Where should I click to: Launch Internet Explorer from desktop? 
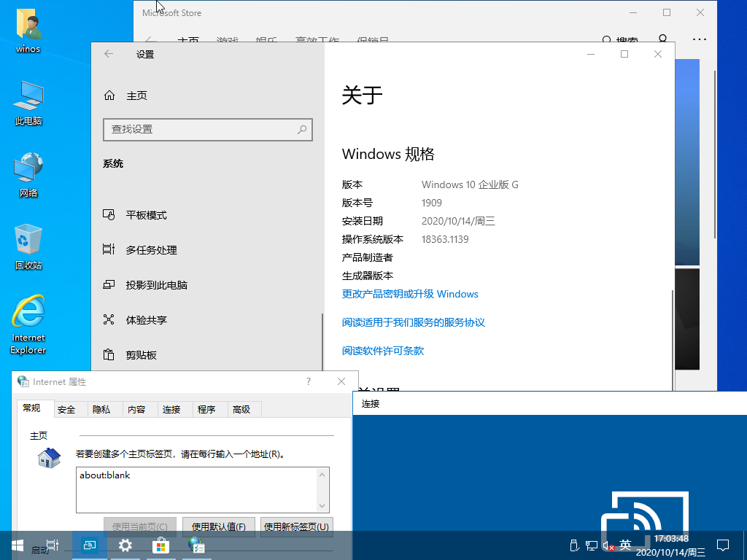[28, 324]
